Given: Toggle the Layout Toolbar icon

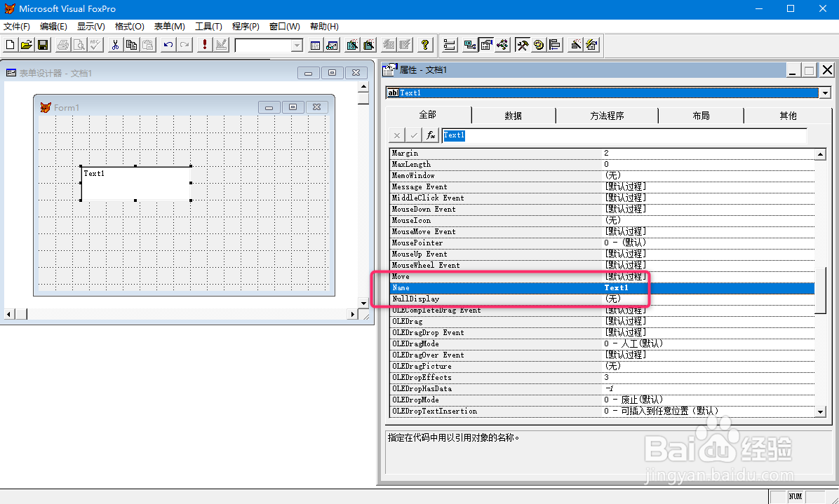Looking at the screenshot, I should click(554, 46).
